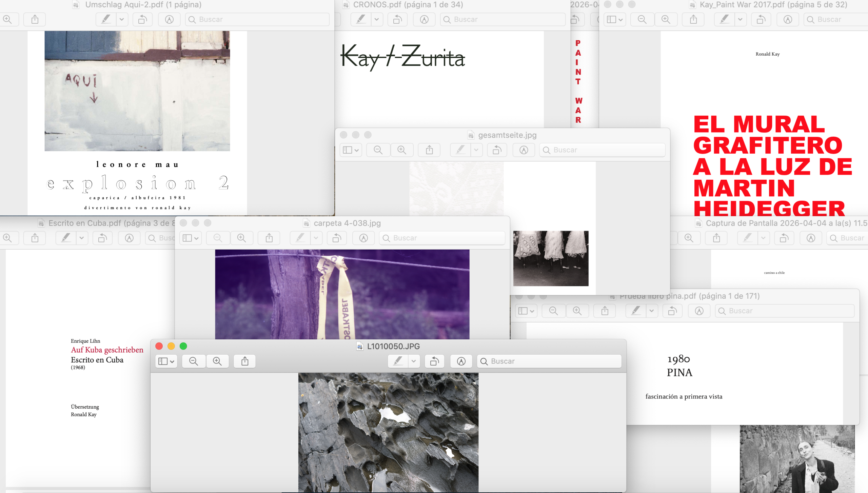Zoom out in Prueba libro pina.pdf
868x493 pixels.
553,311
